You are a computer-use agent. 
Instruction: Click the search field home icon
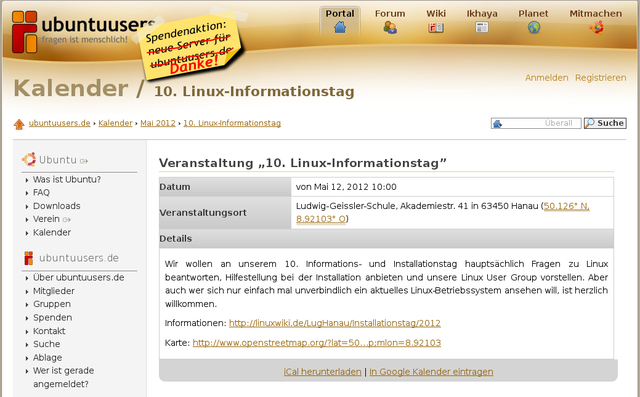497,124
